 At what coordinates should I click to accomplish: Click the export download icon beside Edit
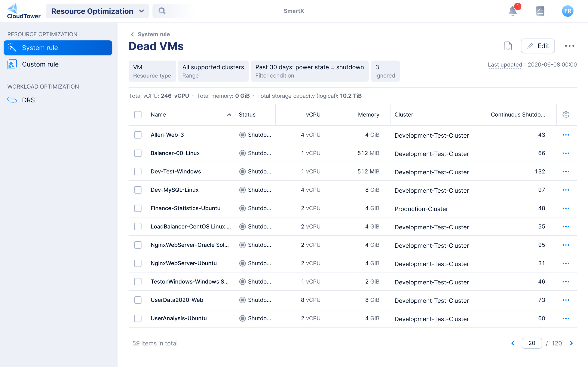tap(508, 46)
